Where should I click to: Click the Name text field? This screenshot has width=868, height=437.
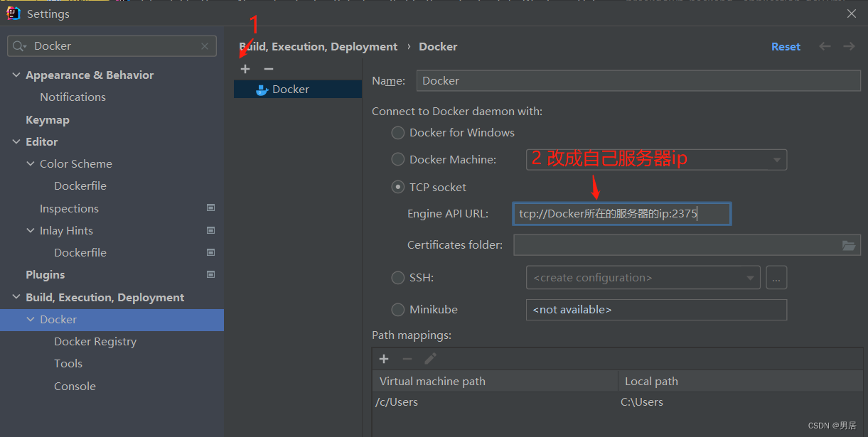click(638, 81)
